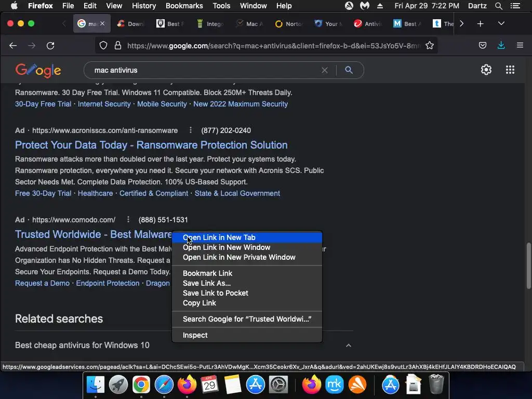Open Spotlight search in the menu bar
Image resolution: width=532 pixels, height=399 pixels.
click(x=498, y=6)
